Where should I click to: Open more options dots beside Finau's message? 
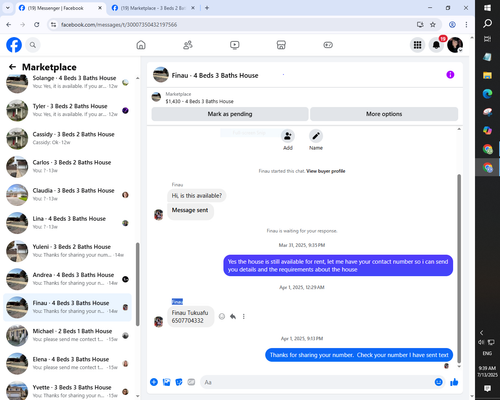point(244,316)
